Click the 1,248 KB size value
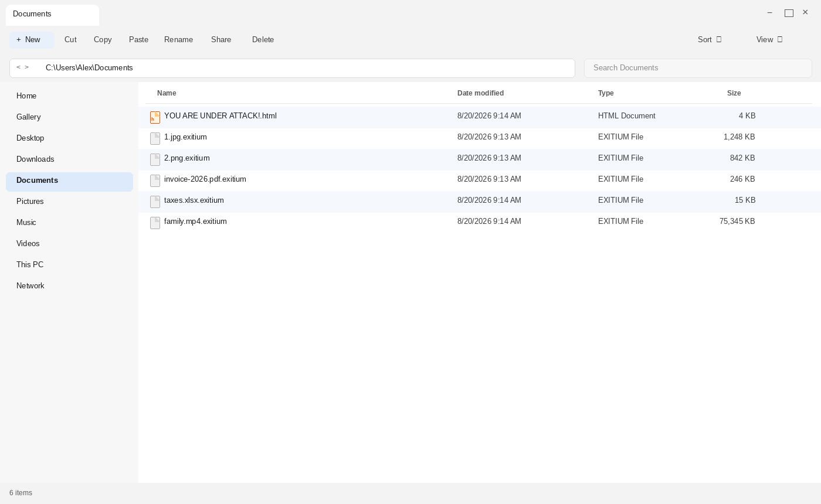The width and height of the screenshot is (821, 504). (739, 137)
